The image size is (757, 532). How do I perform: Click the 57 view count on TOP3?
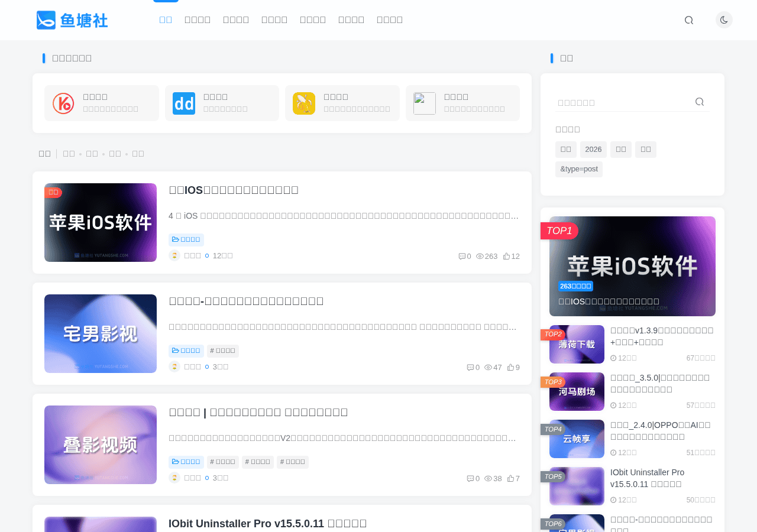[701, 406]
